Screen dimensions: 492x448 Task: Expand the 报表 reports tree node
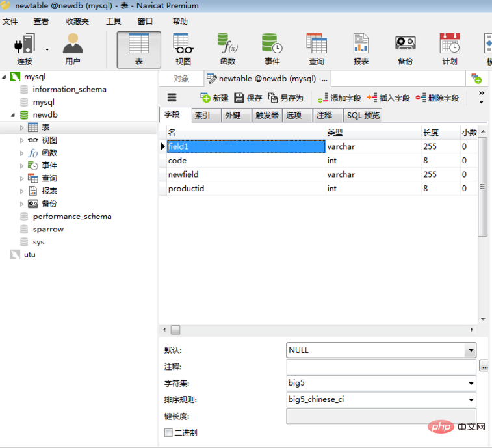pos(21,191)
